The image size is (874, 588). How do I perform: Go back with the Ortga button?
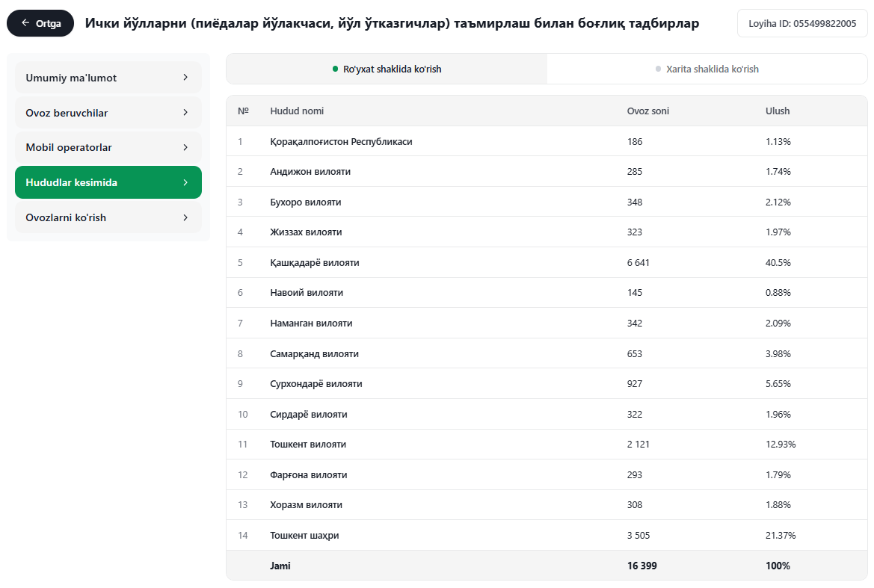pyautogui.click(x=40, y=23)
